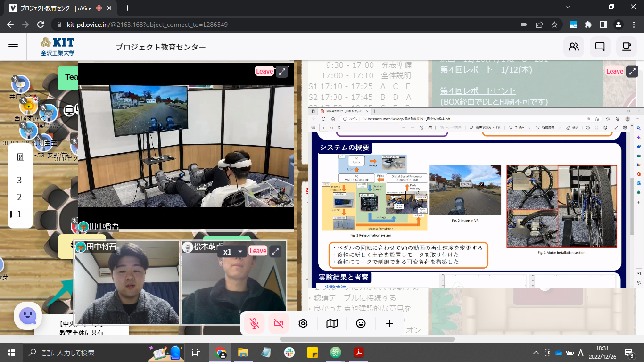Image resolution: width=644 pixels, height=362 pixels.
Task: Open Chrome three-dot menu
Action: [x=634, y=25]
